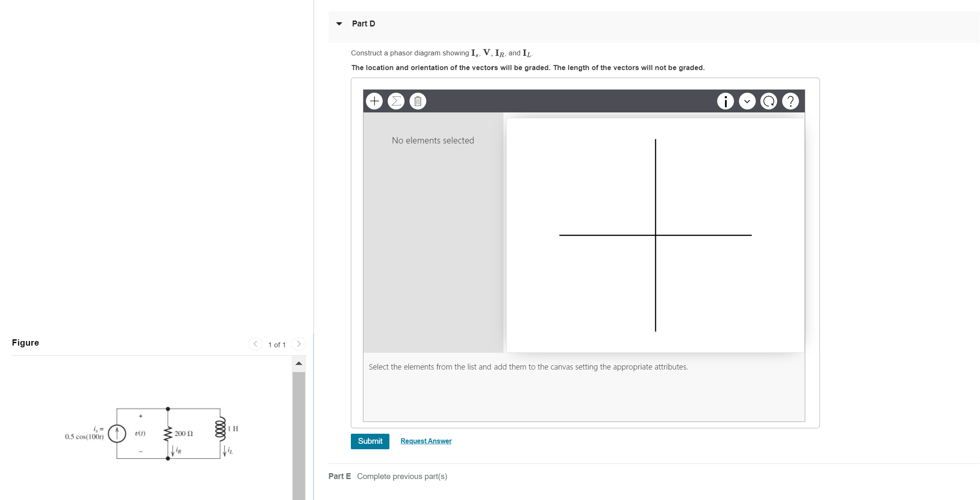Click the left arrow in the Figure navigator

(x=255, y=344)
